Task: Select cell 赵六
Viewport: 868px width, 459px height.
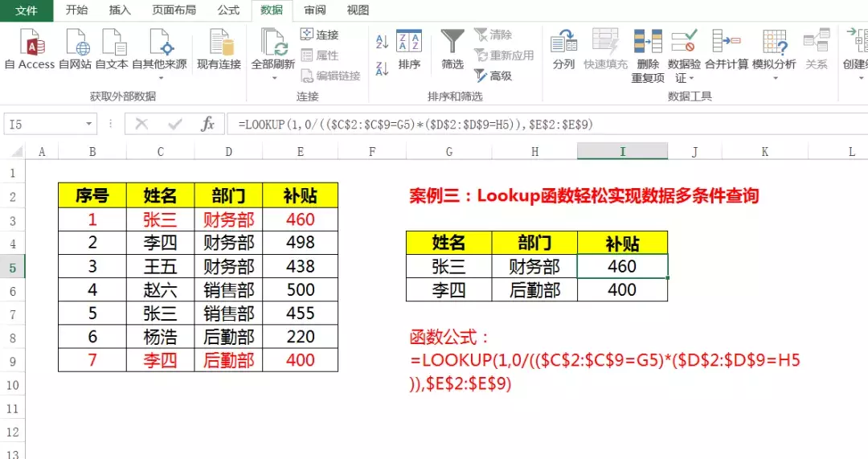Action: [161, 289]
